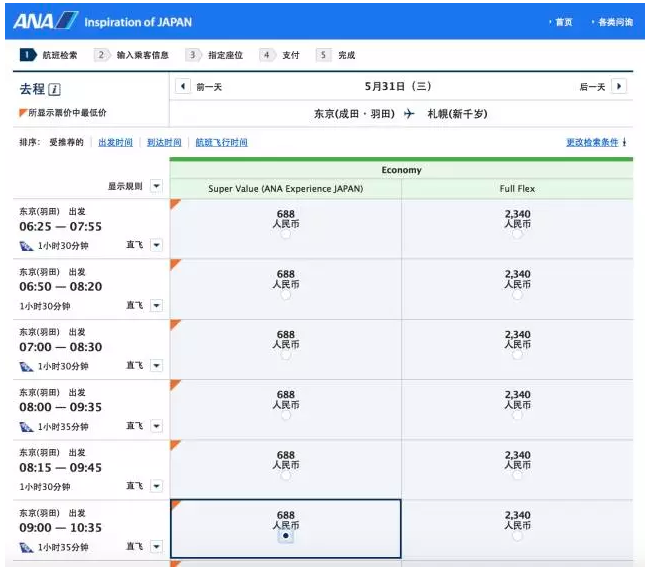The width and height of the screenshot is (648, 572).
Task: Select 688 Super Value fare for 09:00 flight
Action: 286,536
